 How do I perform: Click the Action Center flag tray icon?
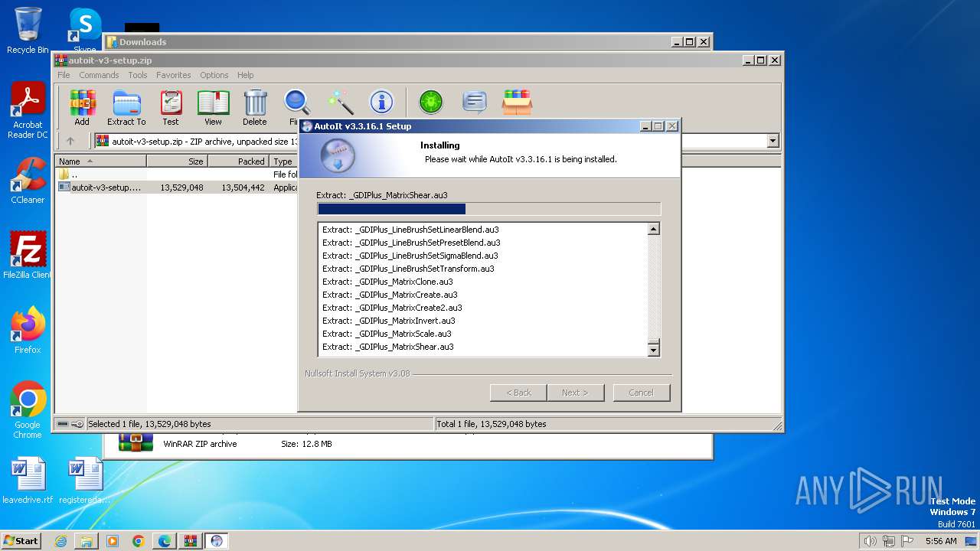[907, 541]
